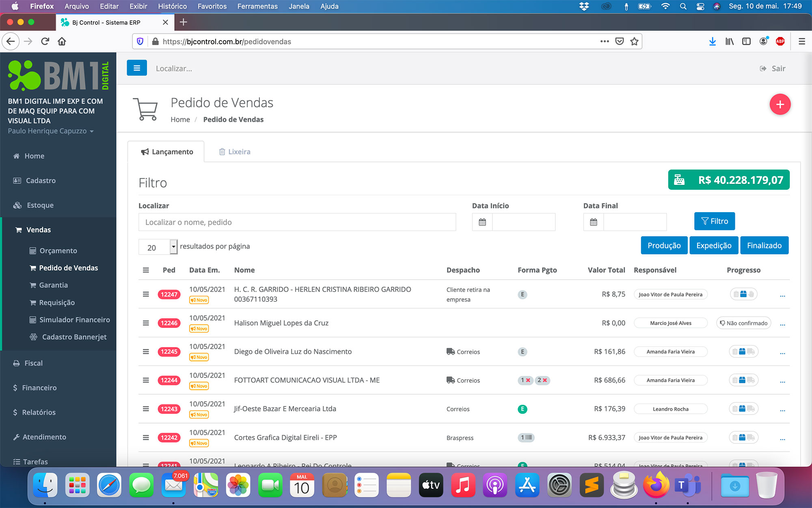Open the Data Final calendar icon
The height and width of the screenshot is (508, 812).
593,222
